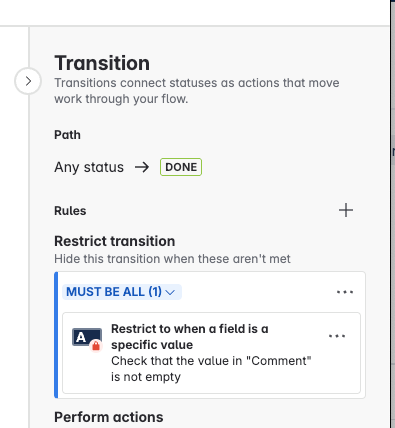Click the "Hide this transition when these aren't met" text
Screen dimensions: 395x428
click(172, 259)
